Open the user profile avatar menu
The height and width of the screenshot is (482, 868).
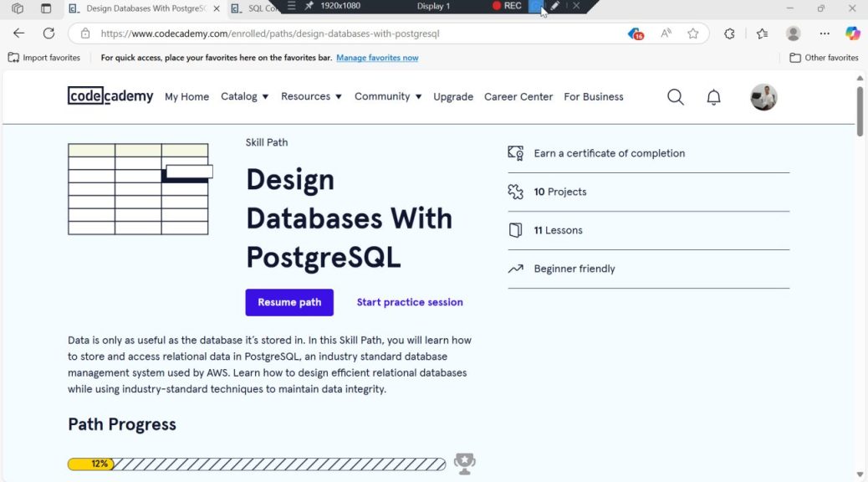point(763,97)
